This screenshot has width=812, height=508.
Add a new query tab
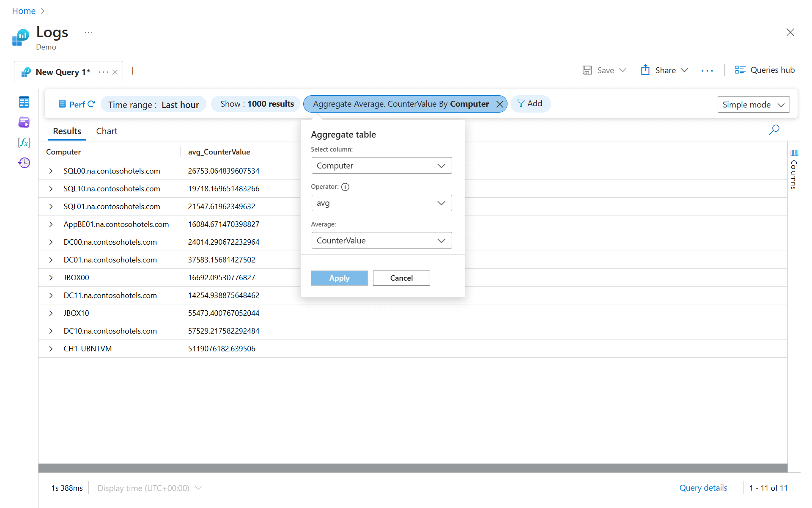coord(133,71)
